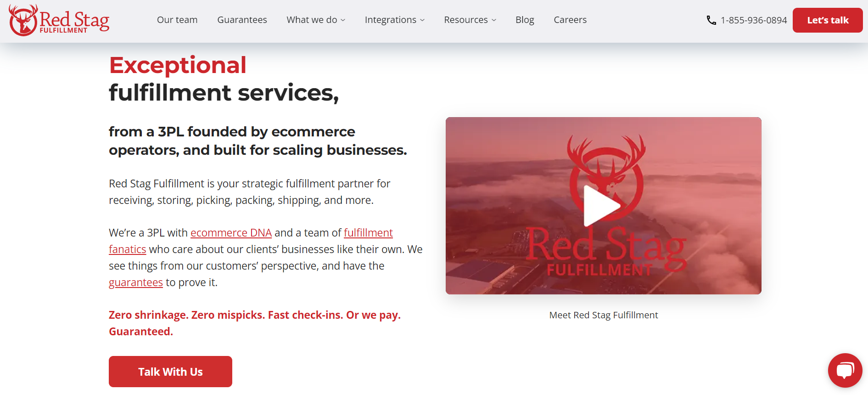Open the Blog page
The height and width of the screenshot is (395, 868).
(525, 20)
